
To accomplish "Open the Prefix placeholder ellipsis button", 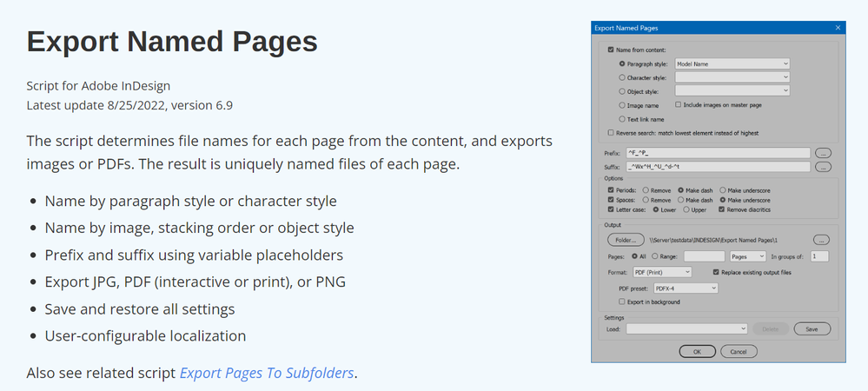I will [823, 153].
